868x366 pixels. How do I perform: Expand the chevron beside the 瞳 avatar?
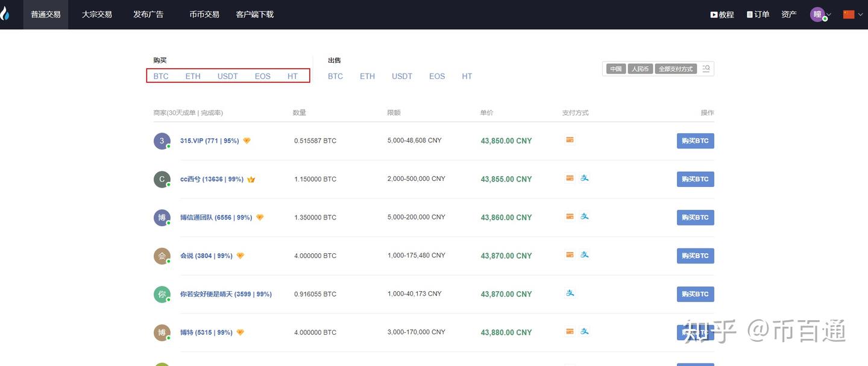tap(829, 15)
